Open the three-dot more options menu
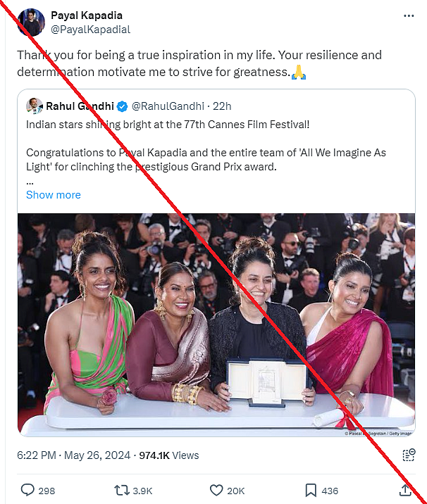Image resolution: width=427 pixels, height=504 pixels. click(x=409, y=16)
